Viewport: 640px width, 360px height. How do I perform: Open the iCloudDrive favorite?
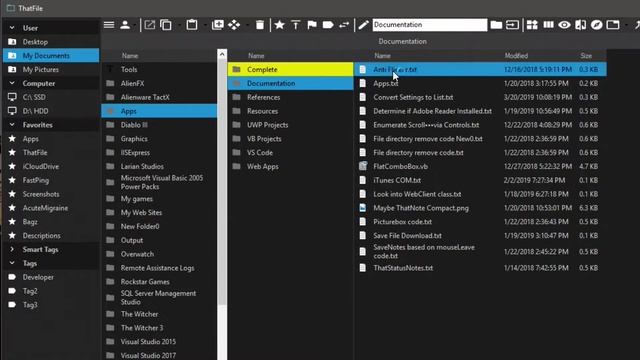tap(51, 167)
